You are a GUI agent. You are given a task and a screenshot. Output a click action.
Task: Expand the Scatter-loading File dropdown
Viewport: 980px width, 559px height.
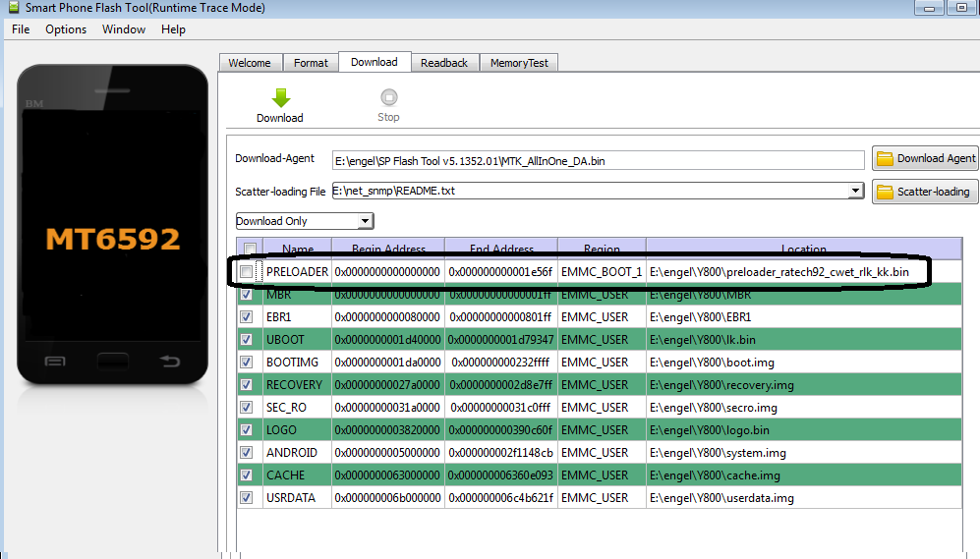point(855,191)
